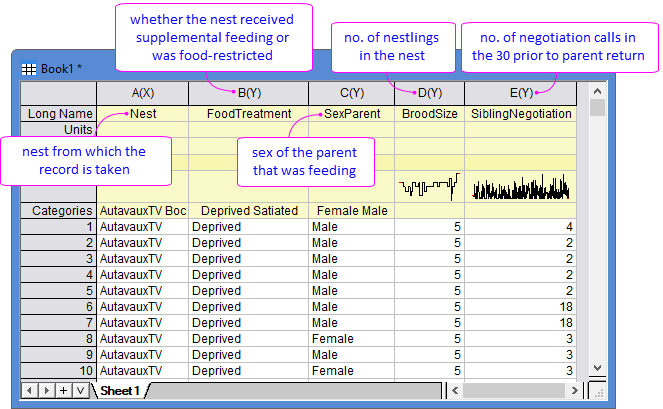Click SiblingNegotiation value 4 in row 1
This screenshot has width=663, height=409.
tap(521, 227)
